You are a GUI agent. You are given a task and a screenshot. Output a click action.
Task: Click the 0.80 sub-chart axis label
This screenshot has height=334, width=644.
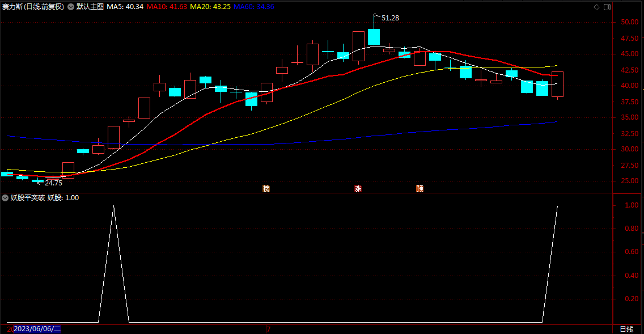(632, 229)
